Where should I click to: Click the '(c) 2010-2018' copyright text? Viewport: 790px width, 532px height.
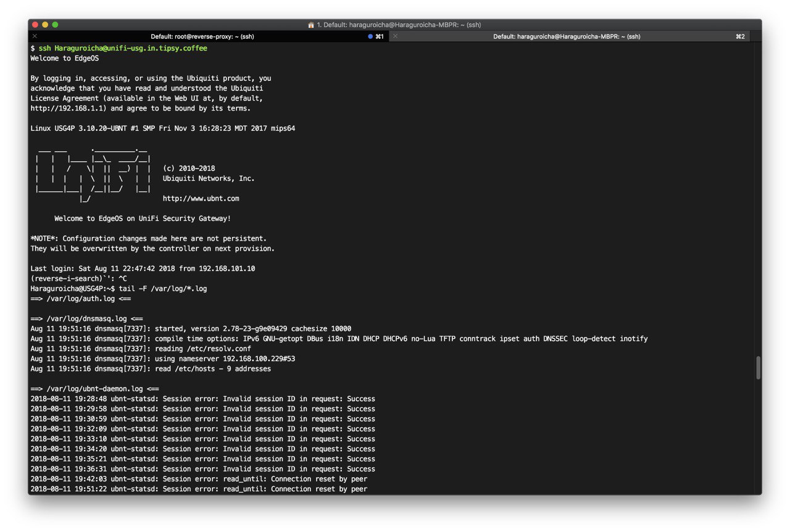tap(189, 168)
